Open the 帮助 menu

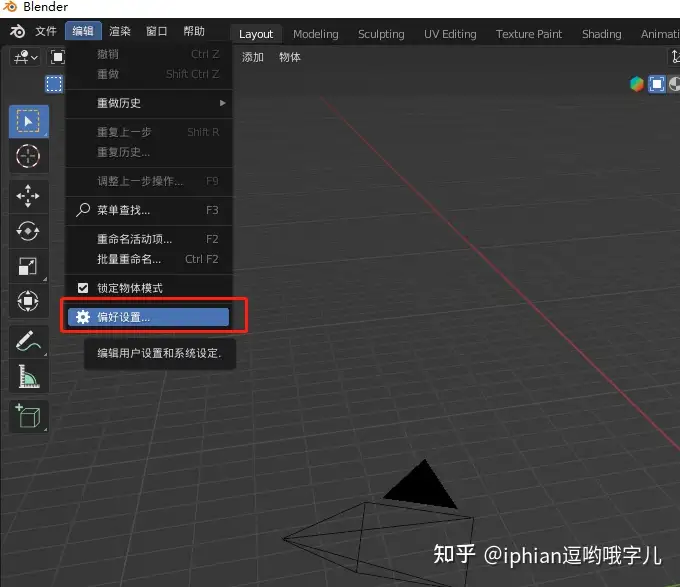pos(194,31)
